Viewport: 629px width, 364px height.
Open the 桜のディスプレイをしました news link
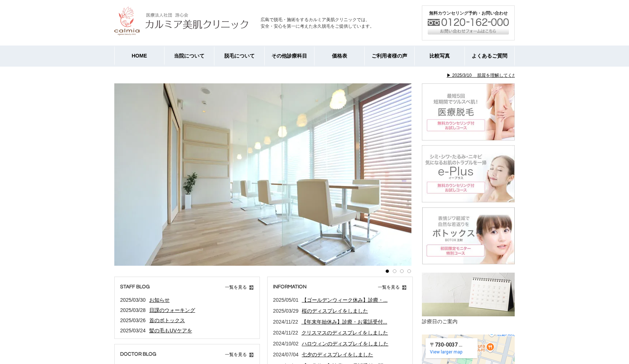coord(335,311)
